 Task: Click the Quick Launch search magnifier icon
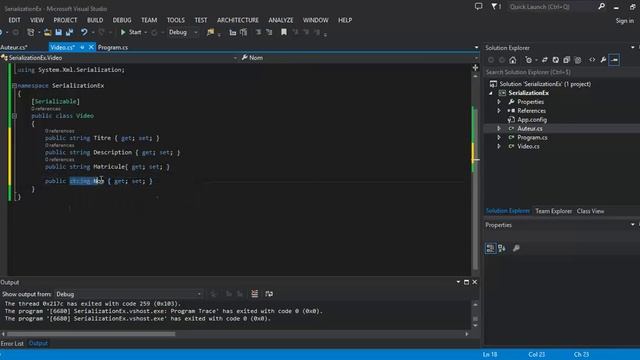pyautogui.click(x=601, y=6)
